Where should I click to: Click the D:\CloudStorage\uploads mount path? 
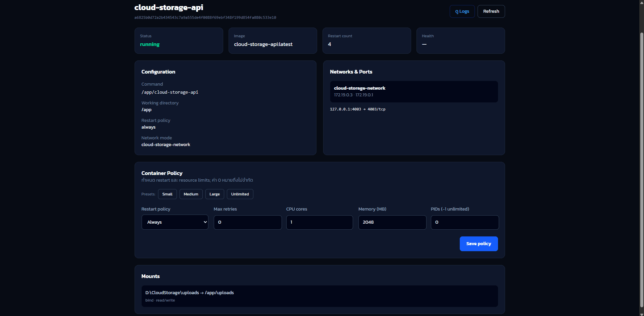(x=190, y=293)
